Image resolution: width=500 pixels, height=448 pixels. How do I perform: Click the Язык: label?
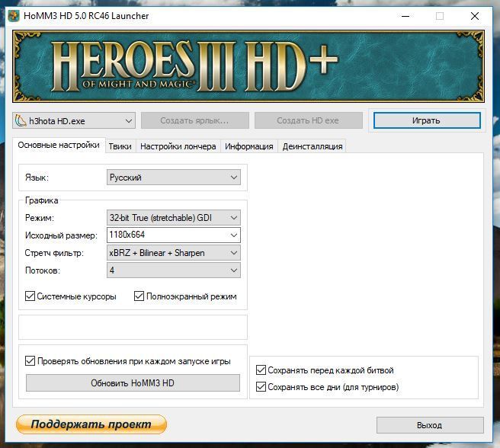(x=37, y=178)
